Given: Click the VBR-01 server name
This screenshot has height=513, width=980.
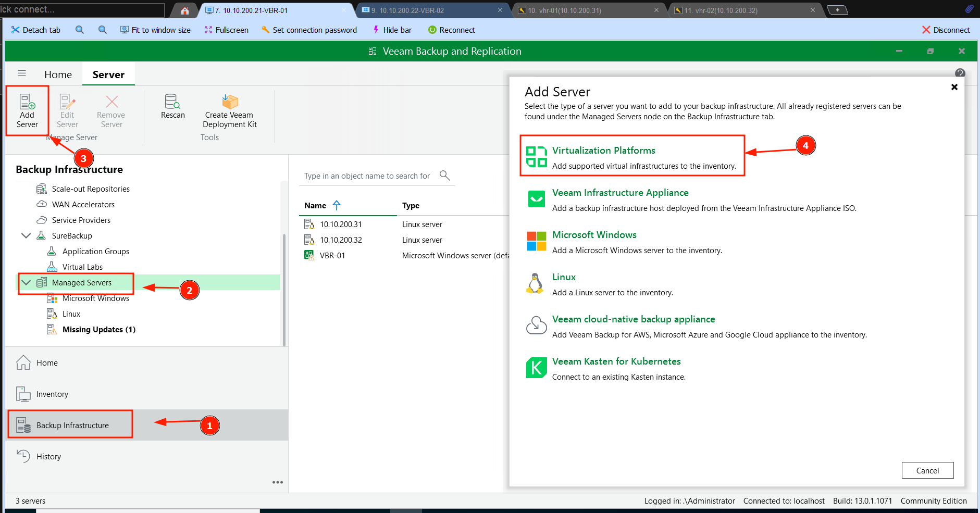Looking at the screenshot, I should [332, 255].
